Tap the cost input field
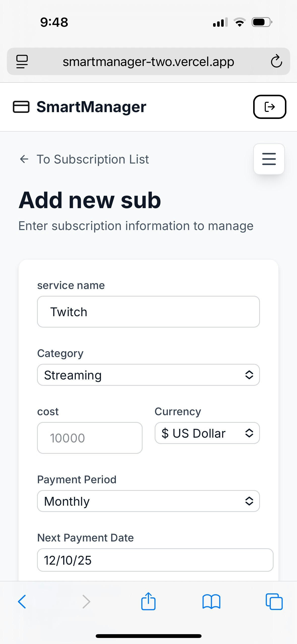The width and height of the screenshot is (297, 644). point(90,438)
